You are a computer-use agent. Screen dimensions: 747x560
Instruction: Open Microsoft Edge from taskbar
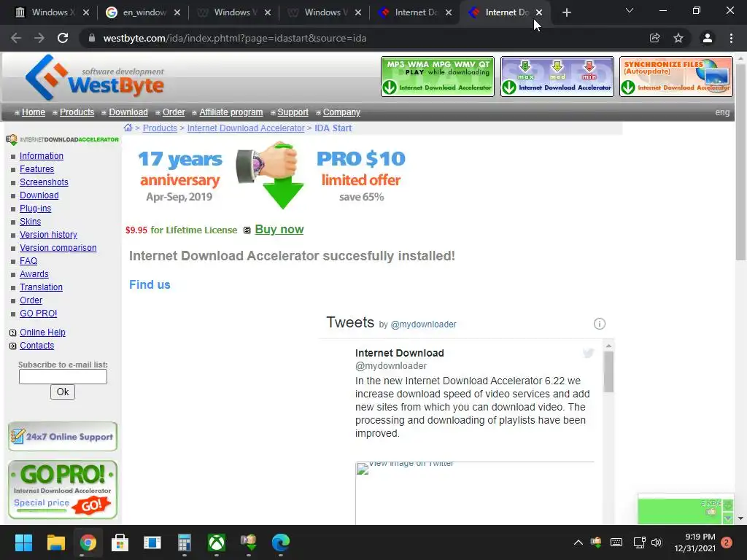pos(281,542)
